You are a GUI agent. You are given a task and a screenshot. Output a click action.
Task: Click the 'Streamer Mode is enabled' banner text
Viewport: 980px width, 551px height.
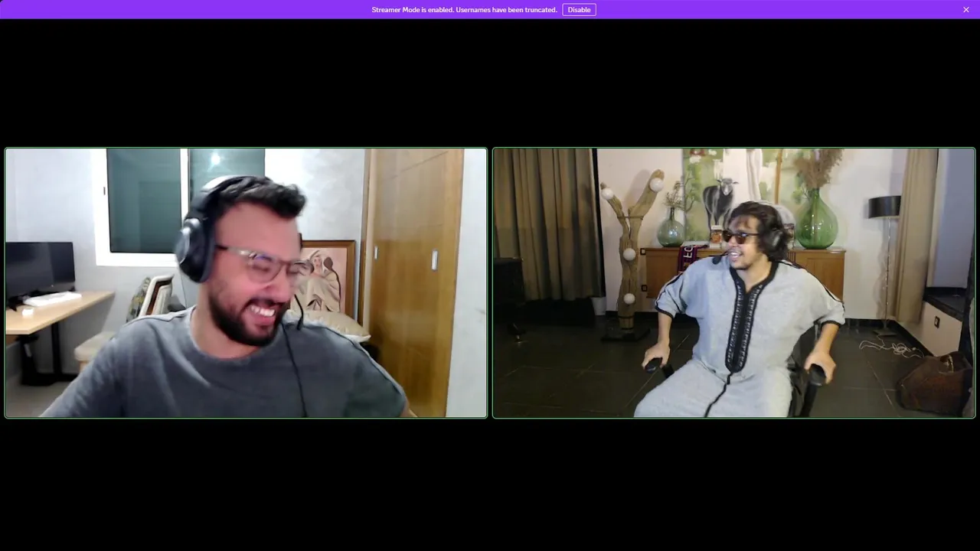pyautogui.click(x=464, y=10)
